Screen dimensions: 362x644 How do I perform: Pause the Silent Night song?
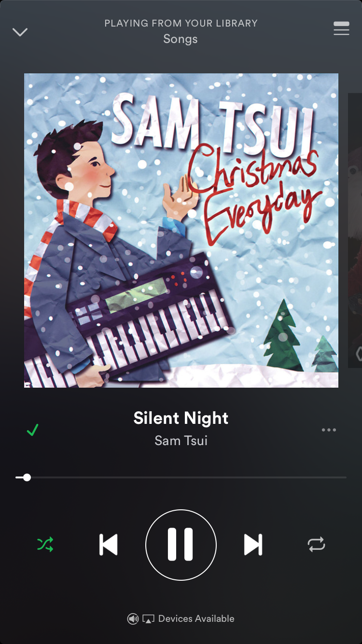click(x=181, y=545)
